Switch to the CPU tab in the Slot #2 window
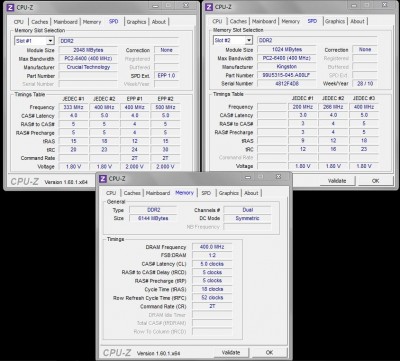The image size is (400, 361). pos(217,21)
